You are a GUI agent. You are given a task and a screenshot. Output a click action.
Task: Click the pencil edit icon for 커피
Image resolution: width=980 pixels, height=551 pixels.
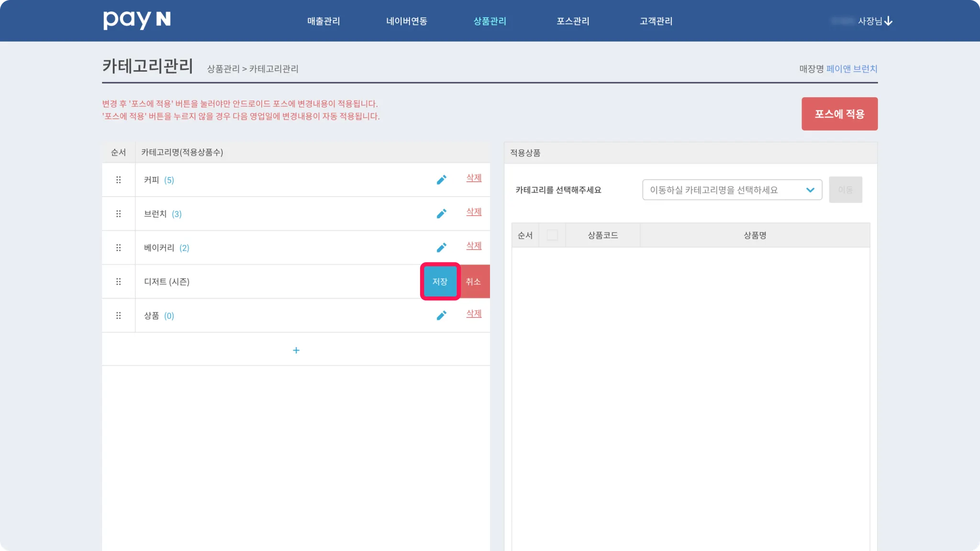[x=441, y=180]
